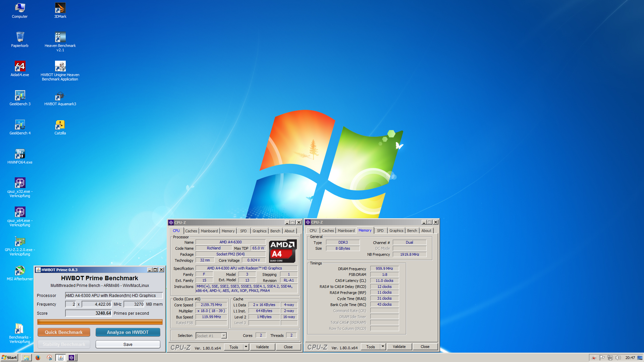The height and width of the screenshot is (362, 644).
Task: Launch Aida64.exe from the desktop
Action: click(x=20, y=69)
